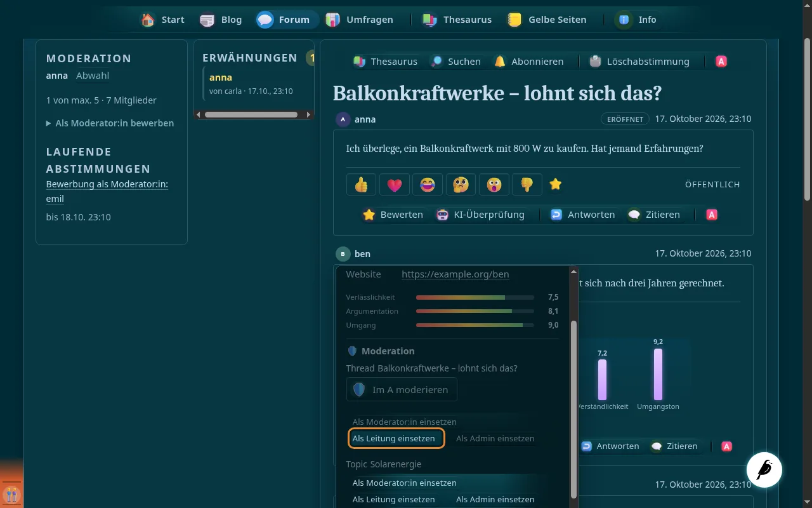Viewport: 812px width, 508px height.
Task: Open the Start page from the top navigation
Action: (163, 20)
